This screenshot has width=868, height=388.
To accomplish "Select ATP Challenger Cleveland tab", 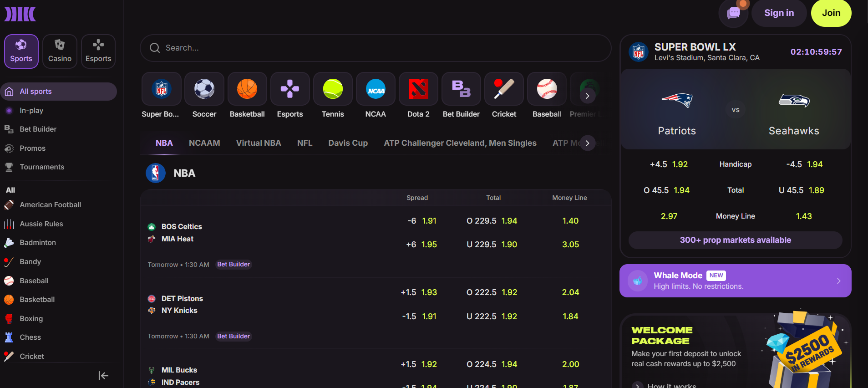I will click(460, 143).
